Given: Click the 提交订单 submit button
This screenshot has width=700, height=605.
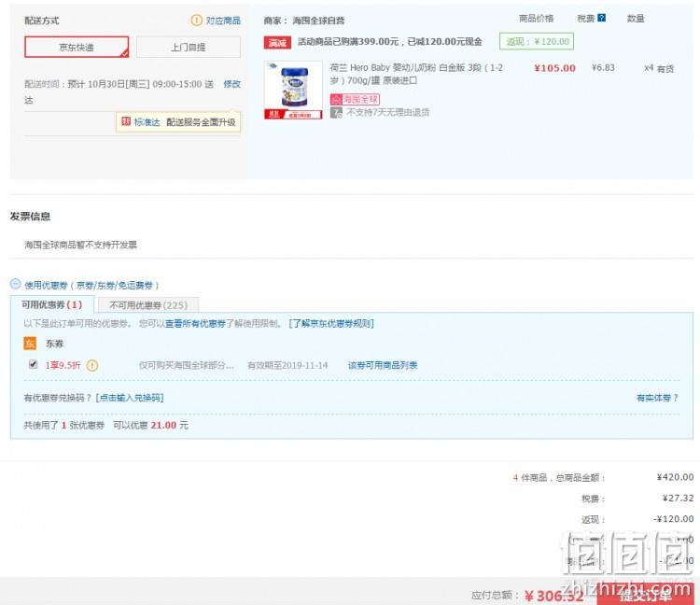Looking at the screenshot, I should tap(646, 594).
